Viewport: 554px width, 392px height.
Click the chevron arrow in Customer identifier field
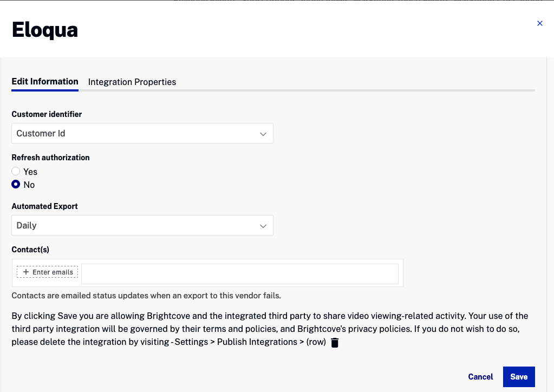pyautogui.click(x=263, y=134)
